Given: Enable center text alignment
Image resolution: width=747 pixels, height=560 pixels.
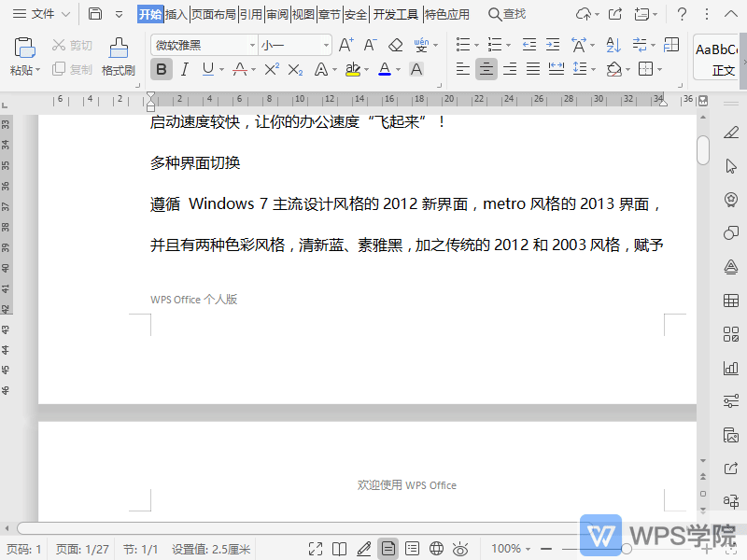Looking at the screenshot, I should pos(486,68).
